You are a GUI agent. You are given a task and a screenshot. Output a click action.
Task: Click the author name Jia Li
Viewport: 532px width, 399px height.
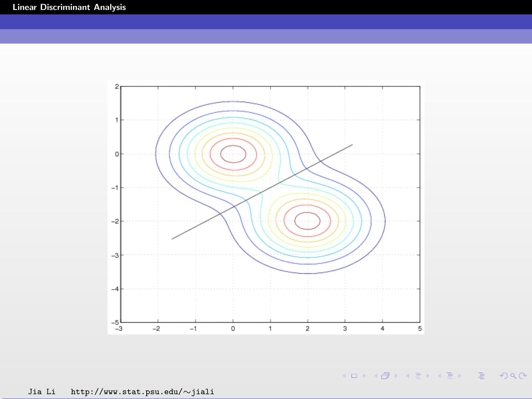41,392
